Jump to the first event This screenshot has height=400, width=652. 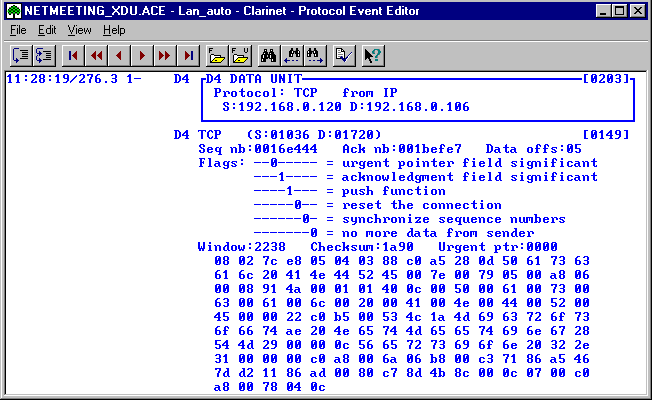(x=73, y=55)
